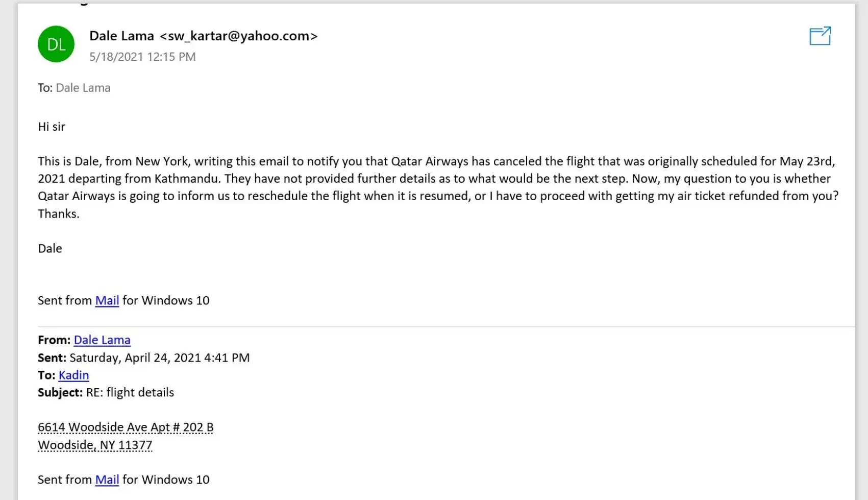868x500 pixels.
Task: Click the Qatar Airways text in message body
Action: click(x=429, y=161)
